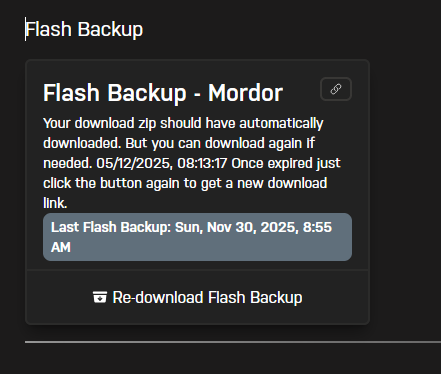This screenshot has height=374, width=441.
Task: Select the 'Flash Backup' page heading
Action: (x=84, y=29)
